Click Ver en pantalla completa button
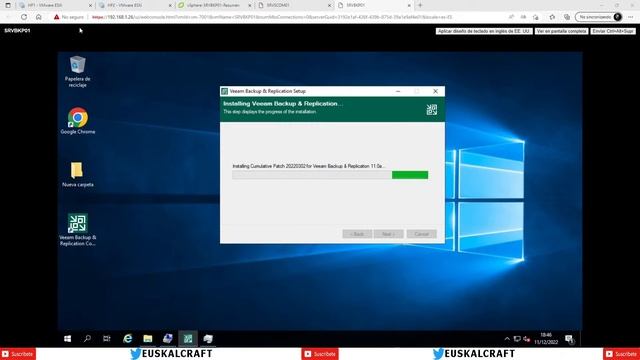This screenshot has height=360, width=640. (x=562, y=31)
